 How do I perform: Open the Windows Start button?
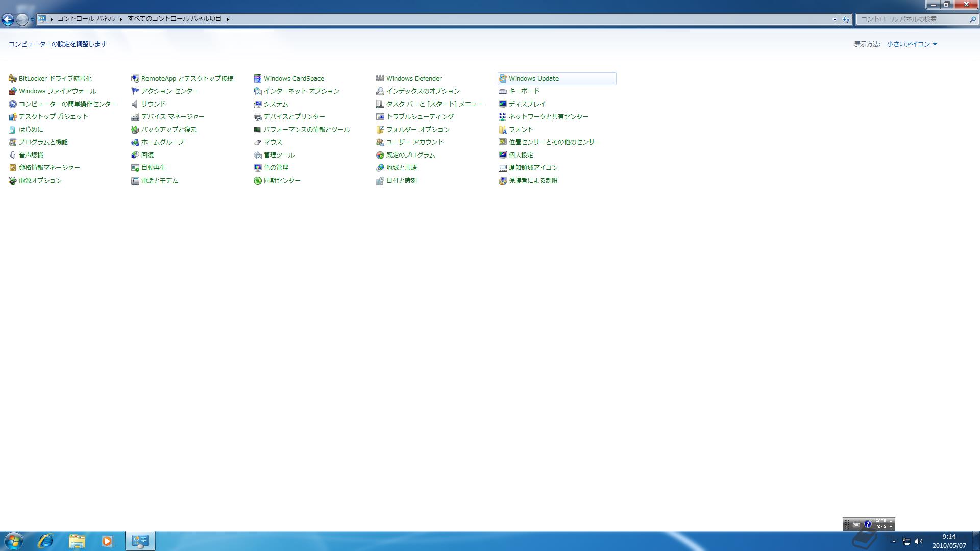click(14, 541)
